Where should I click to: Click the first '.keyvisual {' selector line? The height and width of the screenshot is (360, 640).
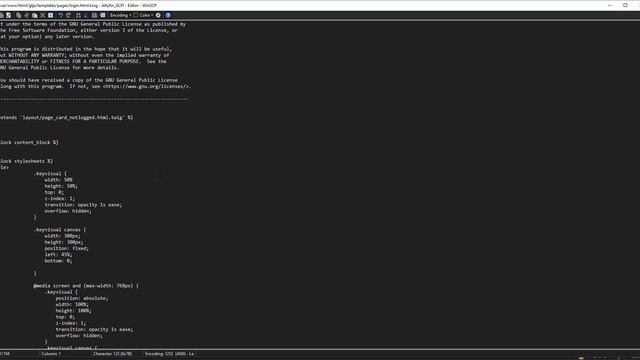point(50,173)
